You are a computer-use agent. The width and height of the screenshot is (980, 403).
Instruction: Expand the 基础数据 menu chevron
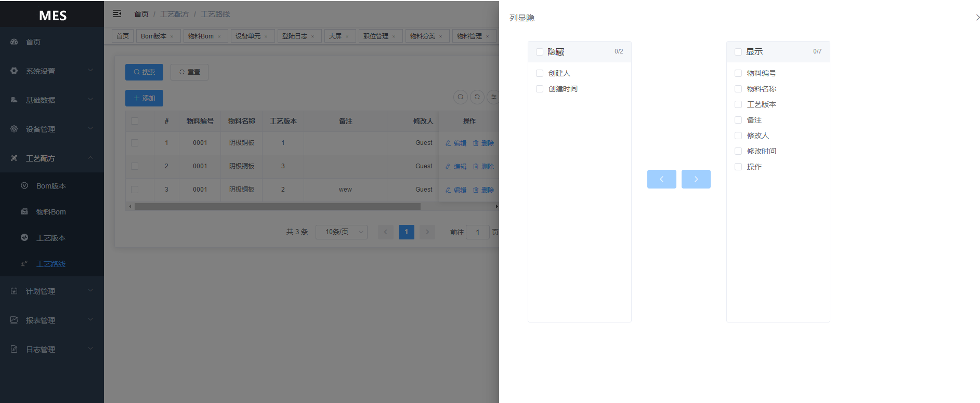coord(90,99)
